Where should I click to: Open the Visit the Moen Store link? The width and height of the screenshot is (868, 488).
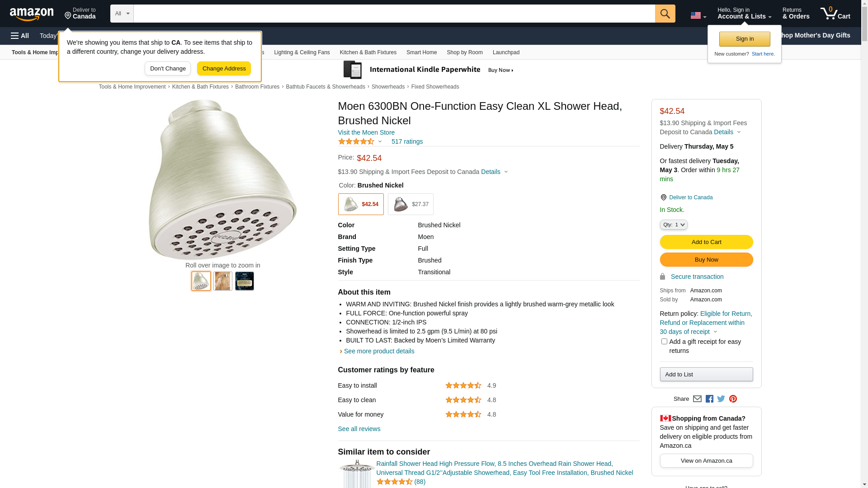coord(366,132)
